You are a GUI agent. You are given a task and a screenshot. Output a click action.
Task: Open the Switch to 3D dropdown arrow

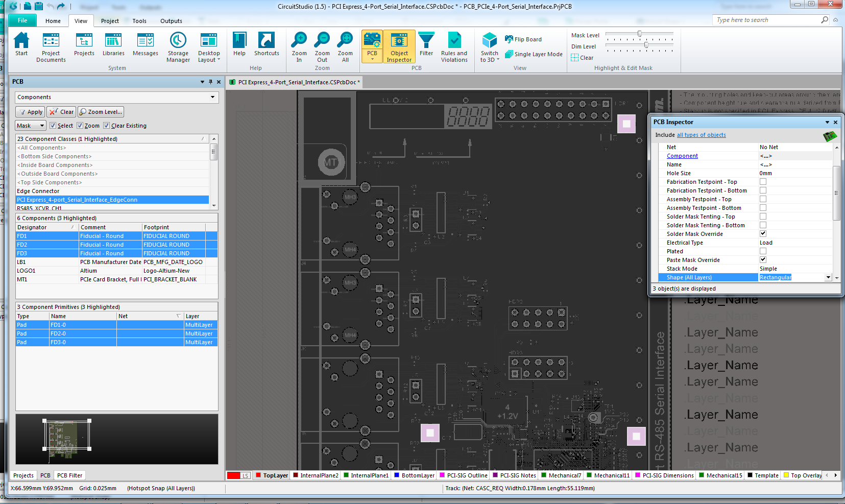498,60
